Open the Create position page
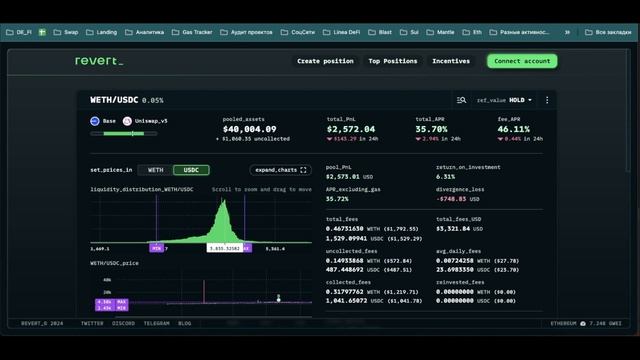 point(325,61)
